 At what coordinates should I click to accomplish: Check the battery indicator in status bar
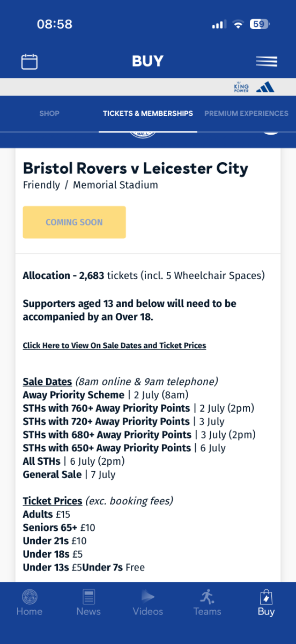click(x=260, y=24)
